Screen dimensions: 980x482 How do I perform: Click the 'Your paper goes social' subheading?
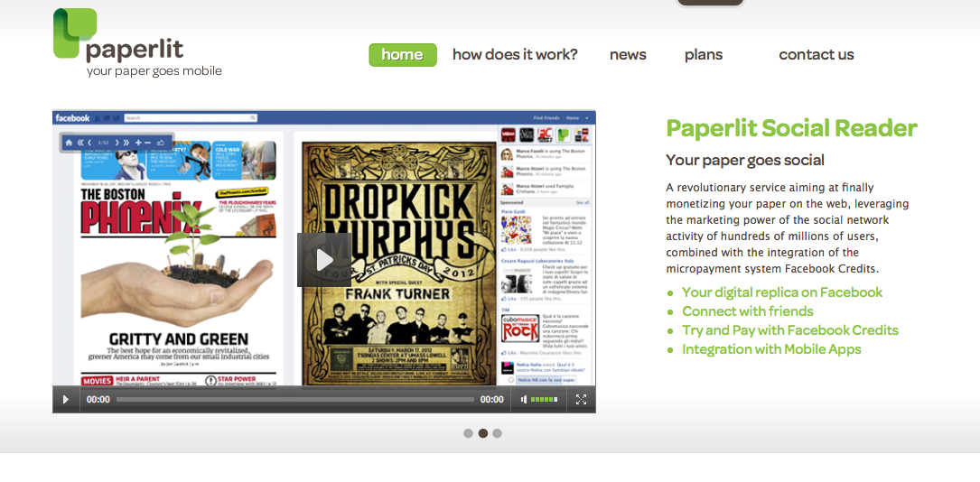coord(745,161)
